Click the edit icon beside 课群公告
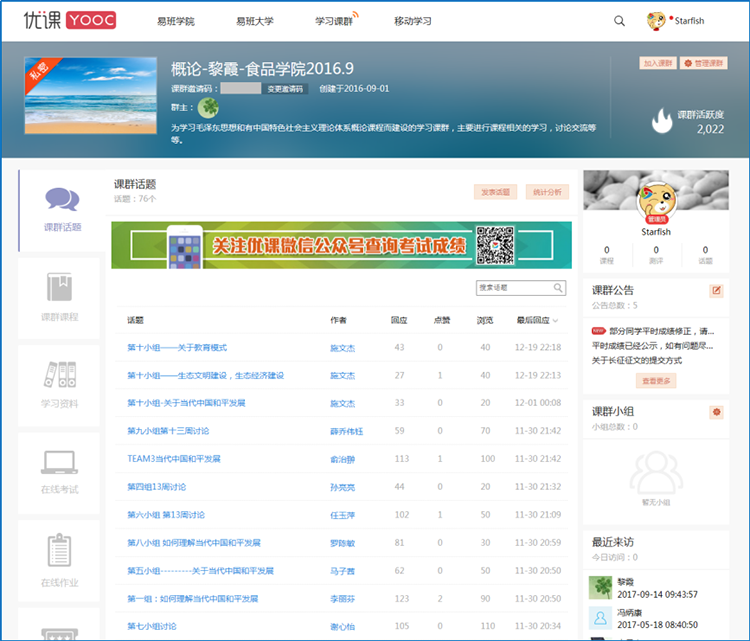This screenshot has width=750, height=641. pos(716,291)
